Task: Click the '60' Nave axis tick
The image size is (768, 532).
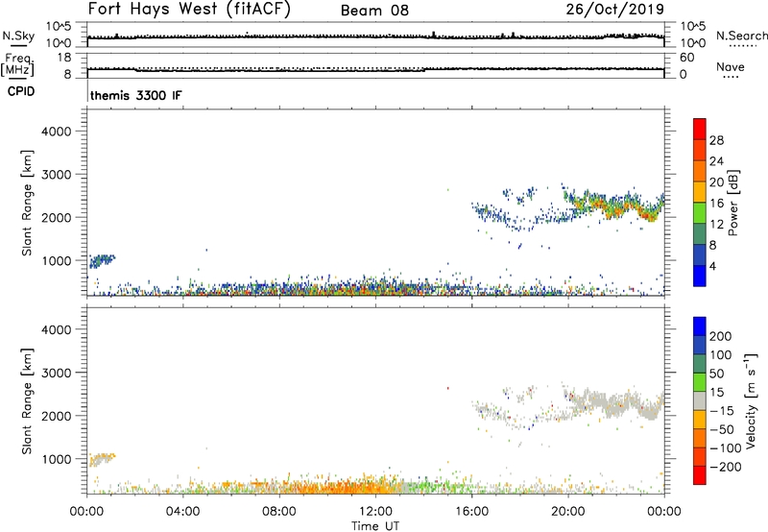Action: 686,58
